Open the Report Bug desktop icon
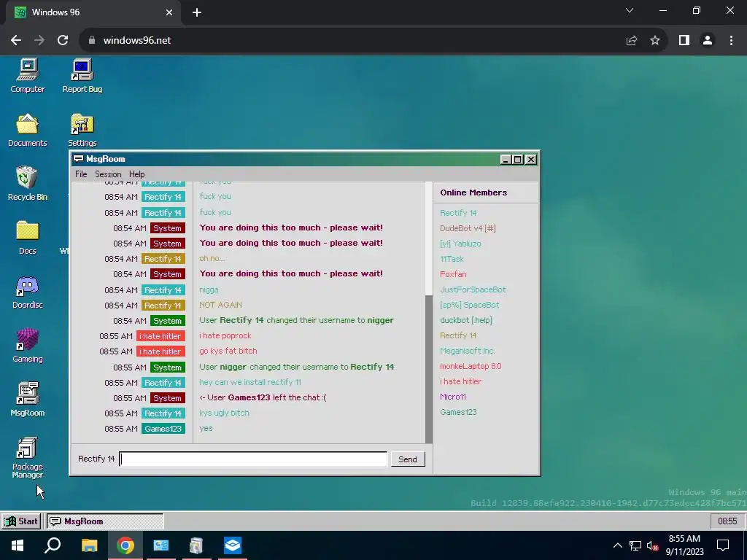747x560 pixels. [82, 76]
